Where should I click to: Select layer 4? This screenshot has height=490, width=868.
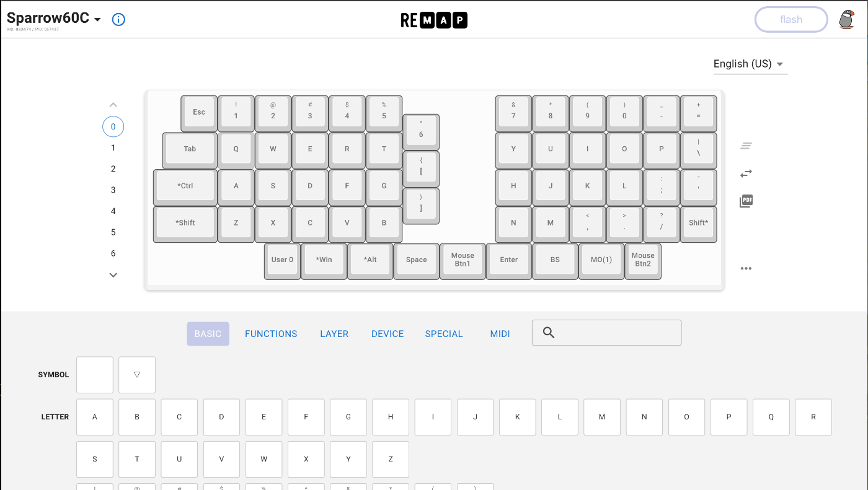point(113,211)
